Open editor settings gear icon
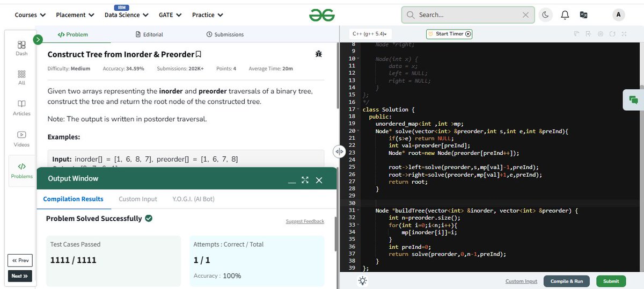Image resolution: width=644 pixels, height=289 pixels. pos(600,34)
